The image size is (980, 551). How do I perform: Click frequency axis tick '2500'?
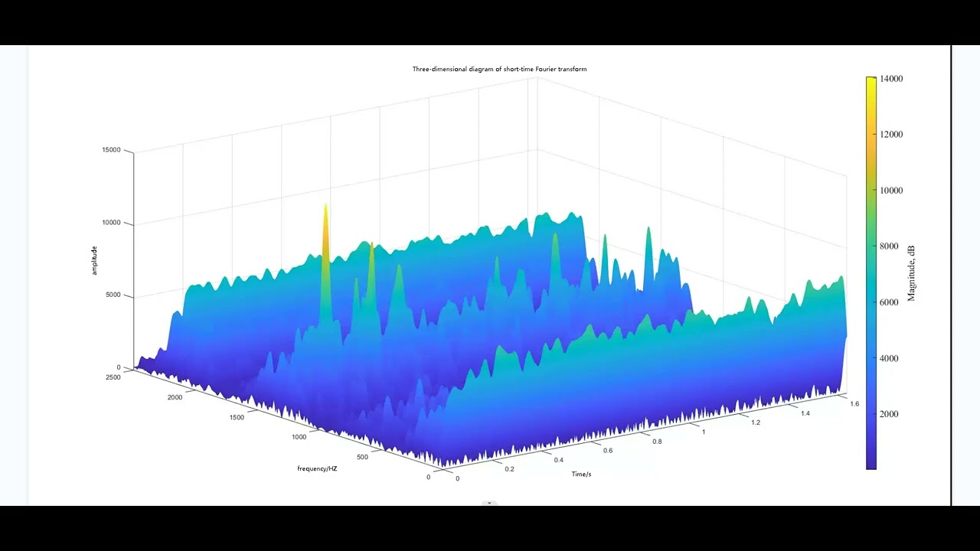[113, 377]
